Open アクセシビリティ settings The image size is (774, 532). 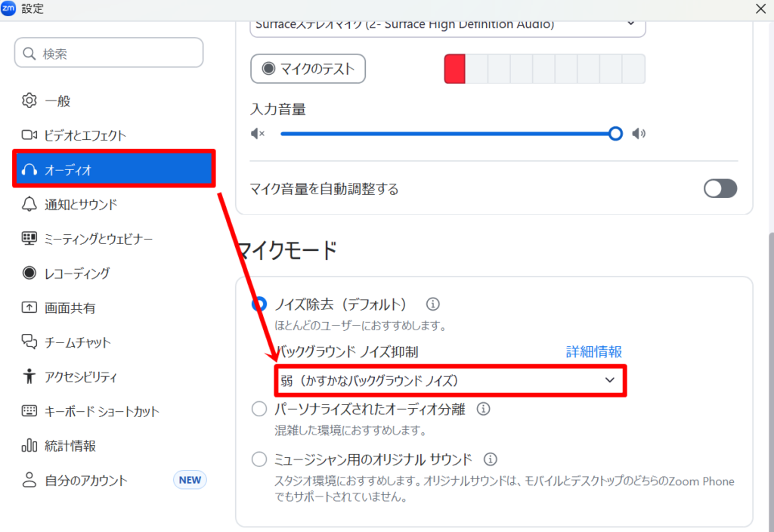pyautogui.click(x=79, y=376)
